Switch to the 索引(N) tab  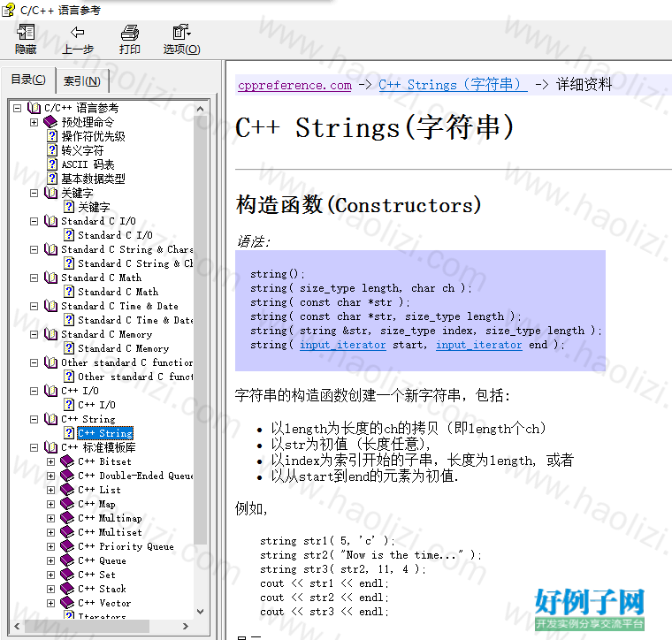coord(82,81)
